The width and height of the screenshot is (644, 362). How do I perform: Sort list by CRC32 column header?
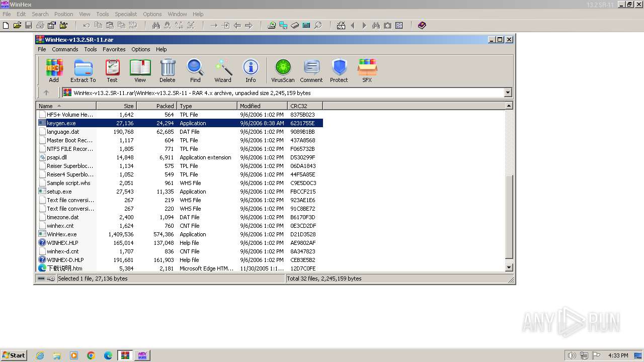(305, 106)
